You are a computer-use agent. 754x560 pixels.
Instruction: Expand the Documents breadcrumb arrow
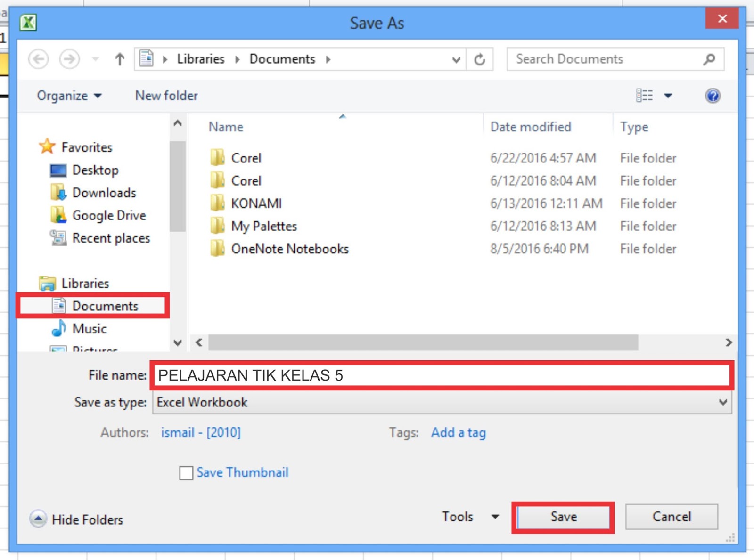click(x=328, y=59)
